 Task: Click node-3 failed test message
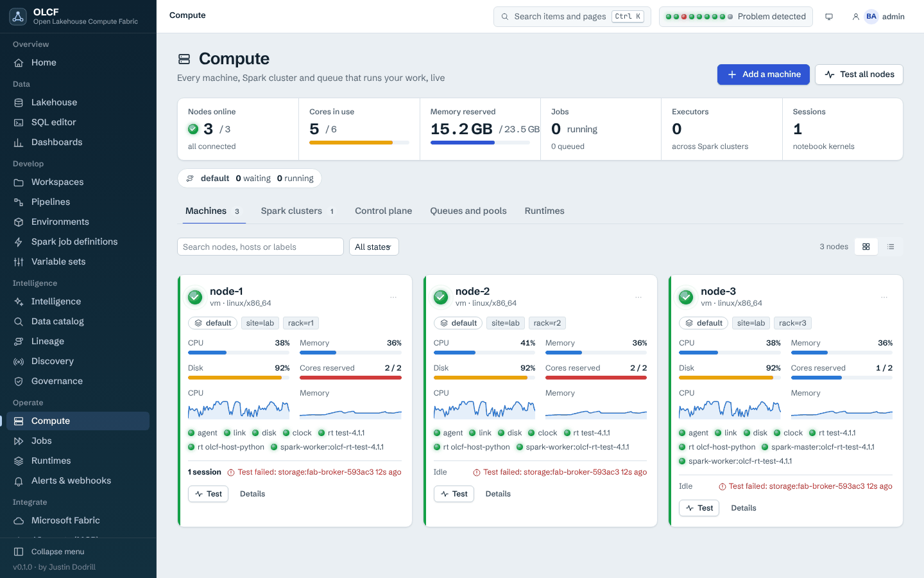[805, 486]
